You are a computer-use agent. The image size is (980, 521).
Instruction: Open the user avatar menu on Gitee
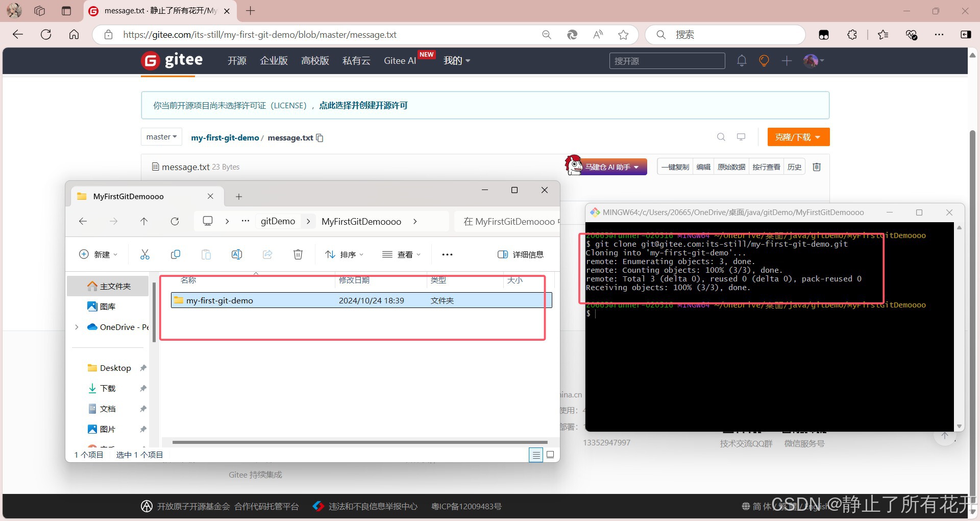pyautogui.click(x=814, y=61)
